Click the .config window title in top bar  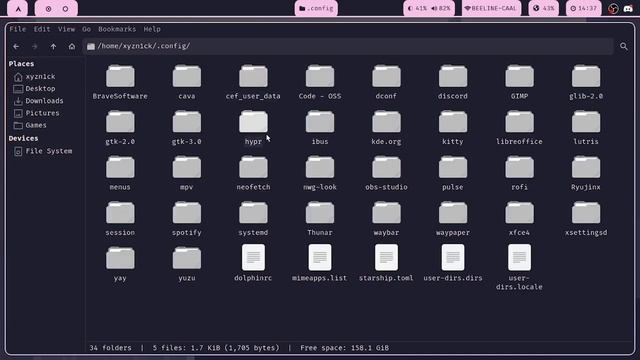tap(316, 8)
